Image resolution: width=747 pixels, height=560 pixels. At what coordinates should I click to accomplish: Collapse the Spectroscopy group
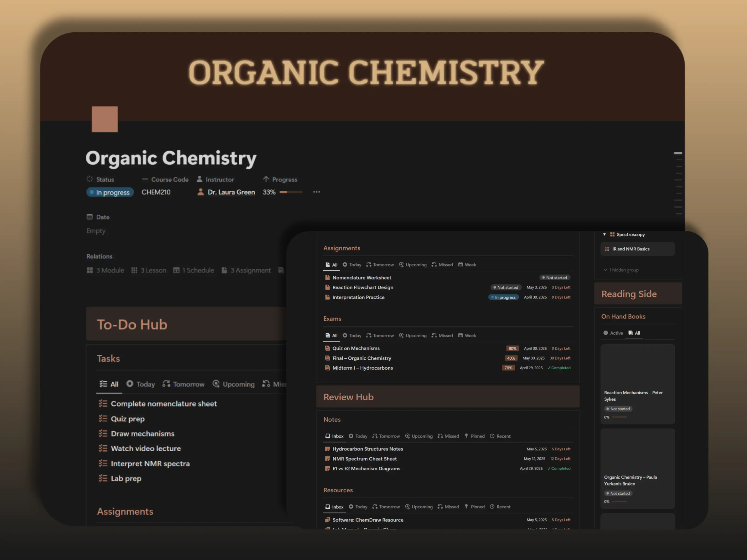[x=605, y=234]
